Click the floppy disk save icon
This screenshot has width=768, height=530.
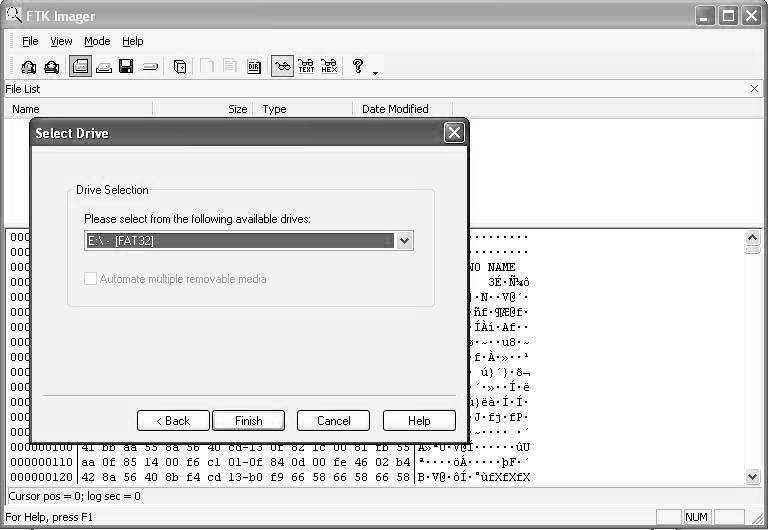coord(126,67)
